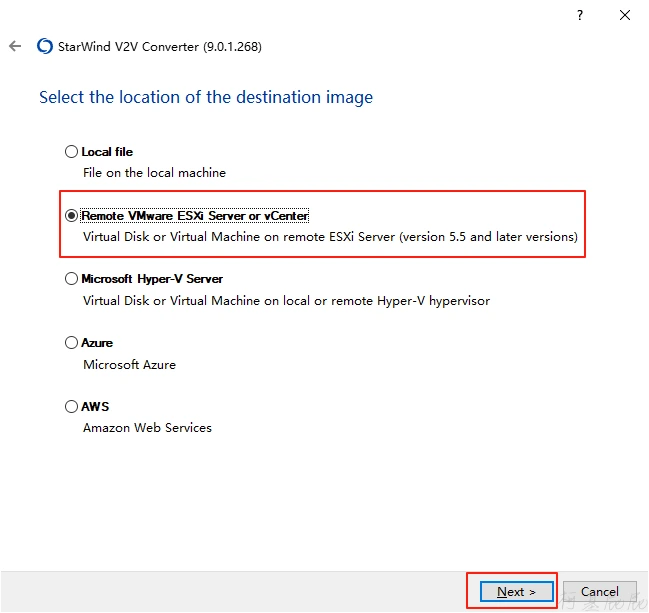Click the "AWS" option label
Viewport: 649px width, 613px height.
[95, 407]
